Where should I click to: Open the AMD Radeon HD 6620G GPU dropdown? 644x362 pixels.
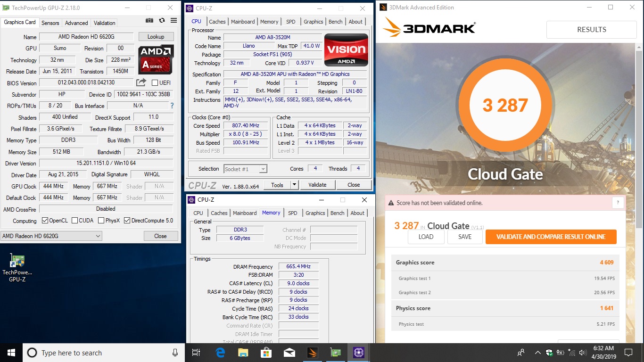[52, 236]
